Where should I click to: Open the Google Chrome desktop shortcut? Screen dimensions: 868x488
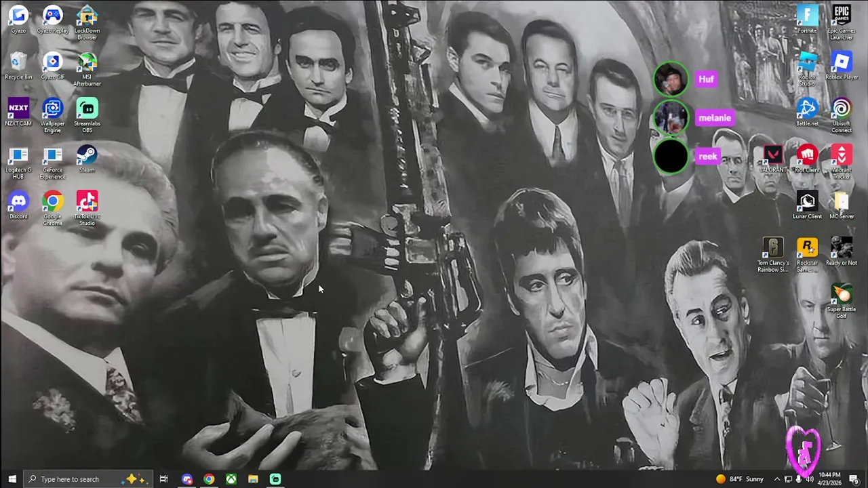[52, 208]
